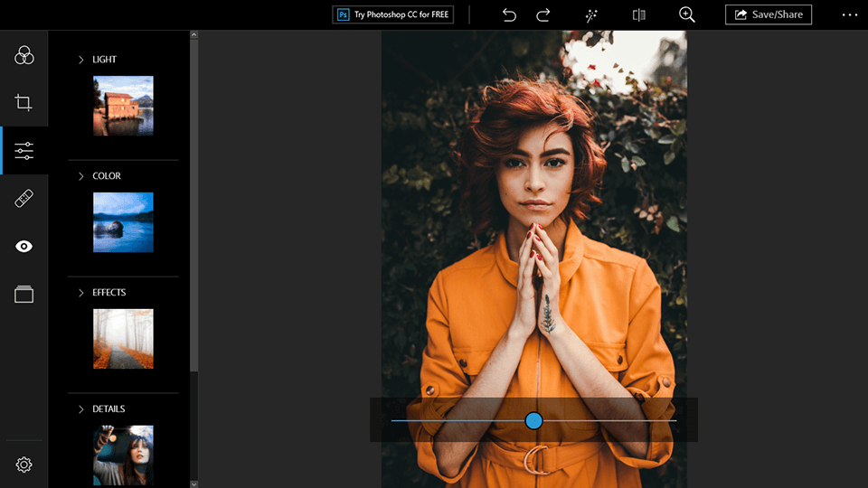Click Try Photoshop CC for FREE
Image resolution: width=868 pixels, height=488 pixels.
coord(393,14)
